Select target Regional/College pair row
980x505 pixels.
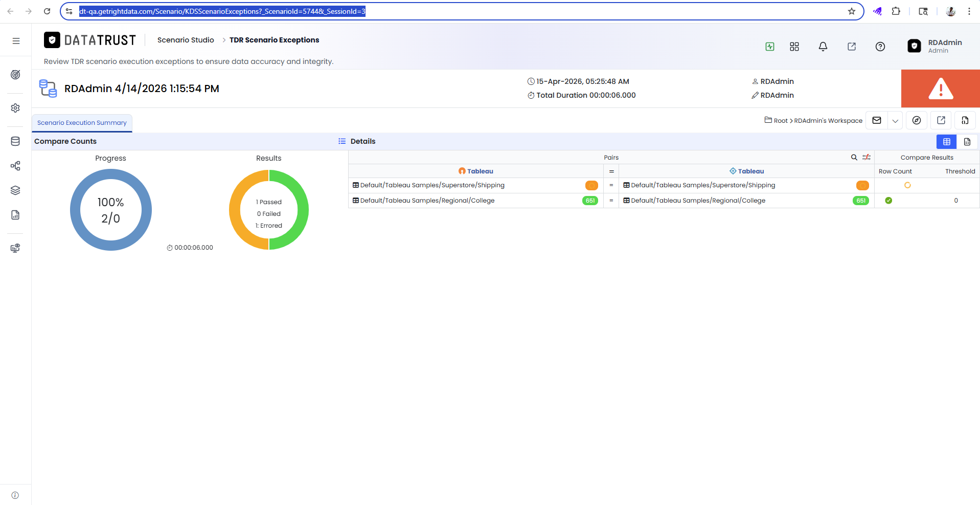click(x=746, y=201)
